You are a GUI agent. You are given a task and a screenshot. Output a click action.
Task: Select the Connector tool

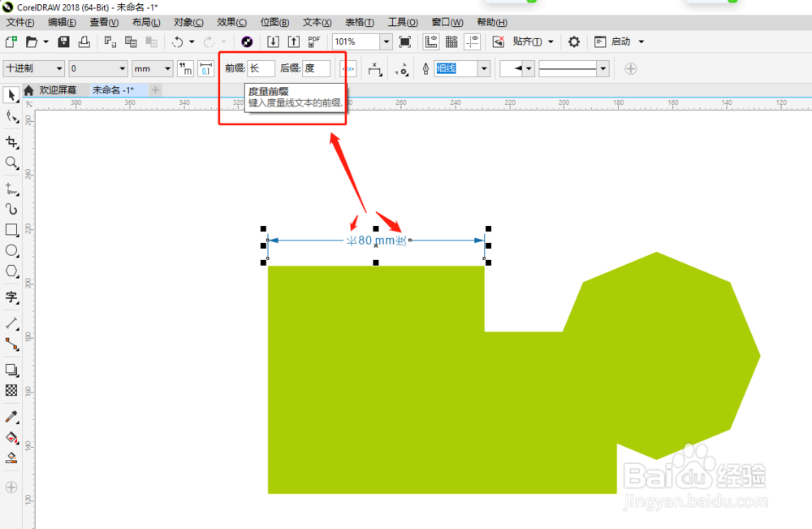[11, 344]
